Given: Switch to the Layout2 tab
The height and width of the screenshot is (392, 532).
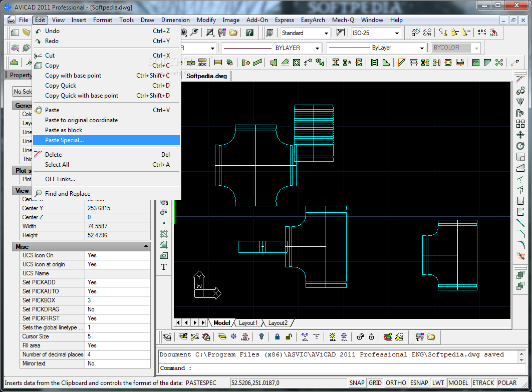Looking at the screenshot, I should (278, 323).
